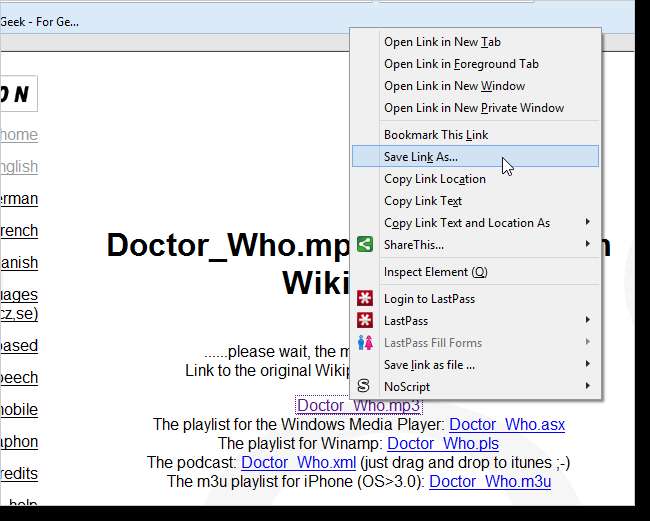Choose Open Link in Foreground Tab

tap(475, 64)
